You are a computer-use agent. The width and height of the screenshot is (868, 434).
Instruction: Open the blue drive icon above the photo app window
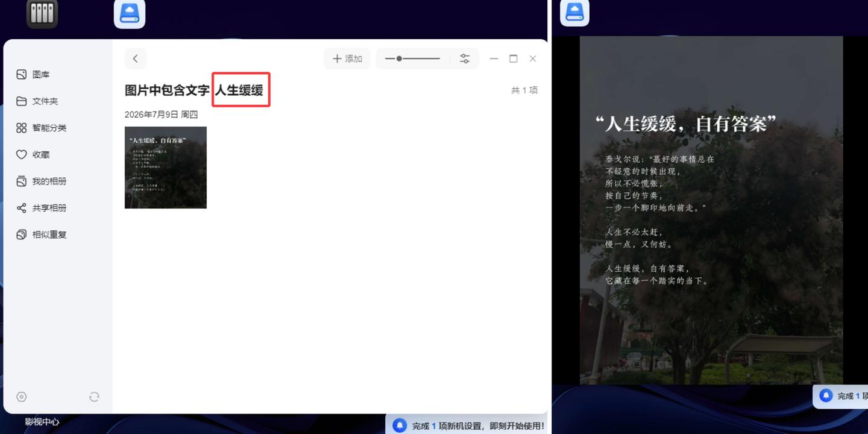[130, 13]
